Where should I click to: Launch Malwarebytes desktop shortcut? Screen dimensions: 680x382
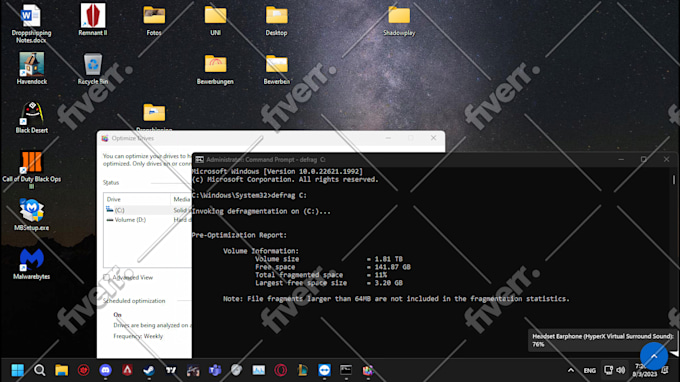click(x=32, y=264)
